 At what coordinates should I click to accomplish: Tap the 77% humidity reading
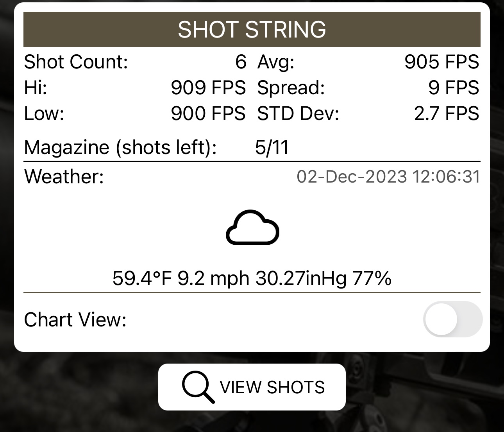coord(372,278)
